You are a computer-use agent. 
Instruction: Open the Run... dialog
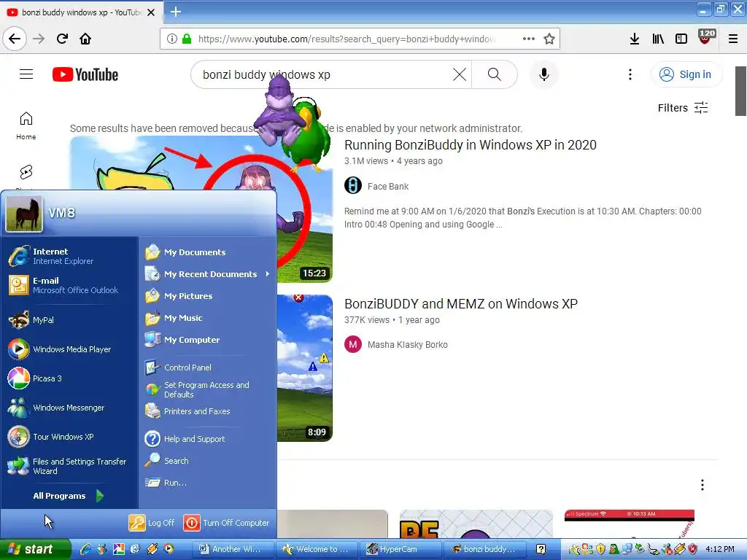point(208,483)
